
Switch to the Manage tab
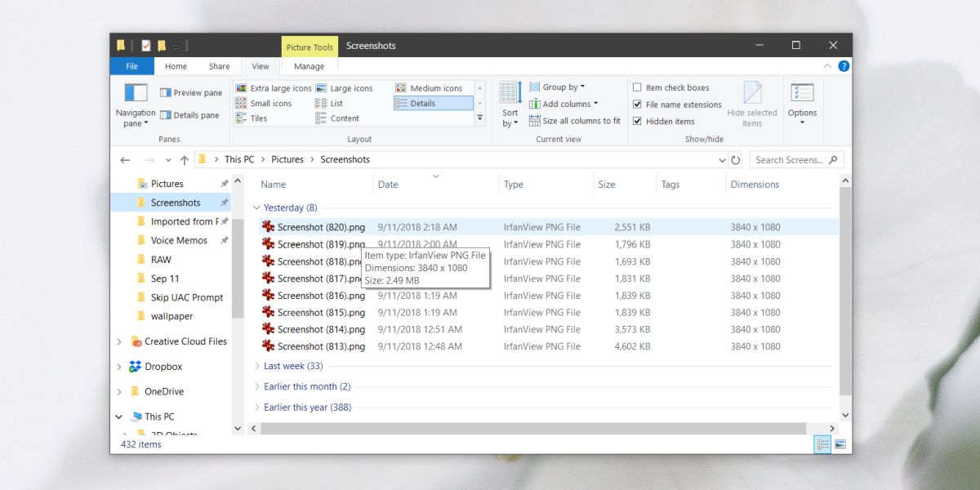[x=309, y=66]
